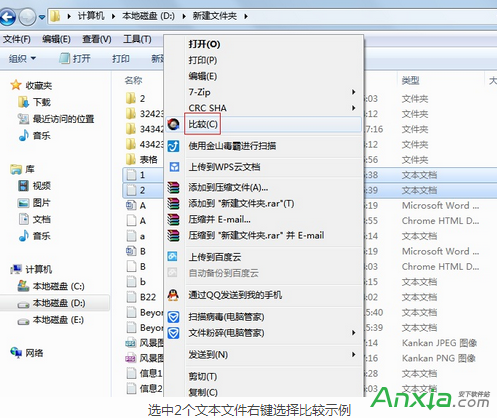Open the recent pages dropdown arrow
This screenshot has width=497, height=418.
coord(42,17)
